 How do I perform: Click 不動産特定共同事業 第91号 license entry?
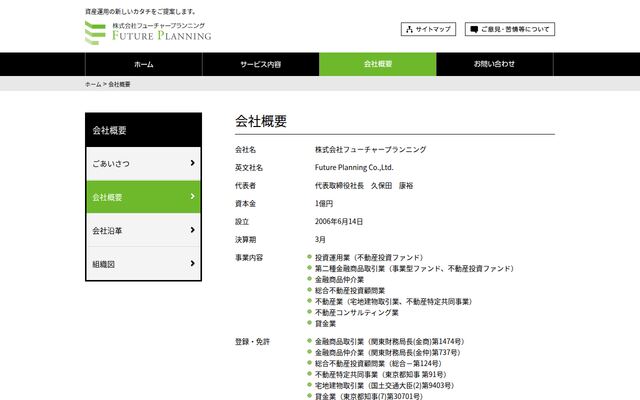tap(380, 374)
